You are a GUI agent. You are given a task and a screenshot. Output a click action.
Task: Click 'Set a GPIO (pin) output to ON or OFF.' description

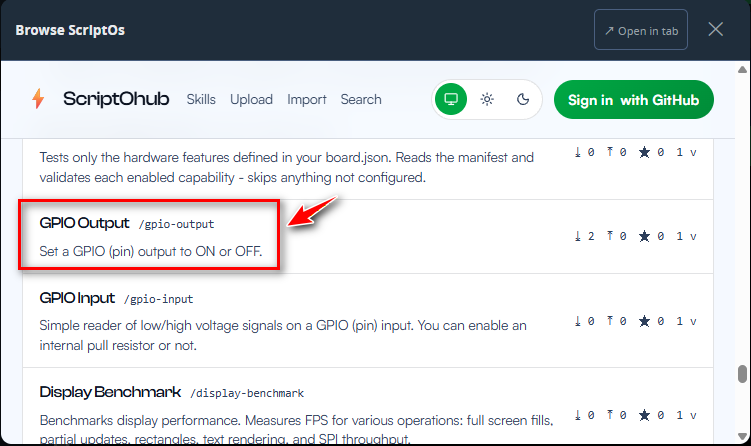(x=151, y=251)
